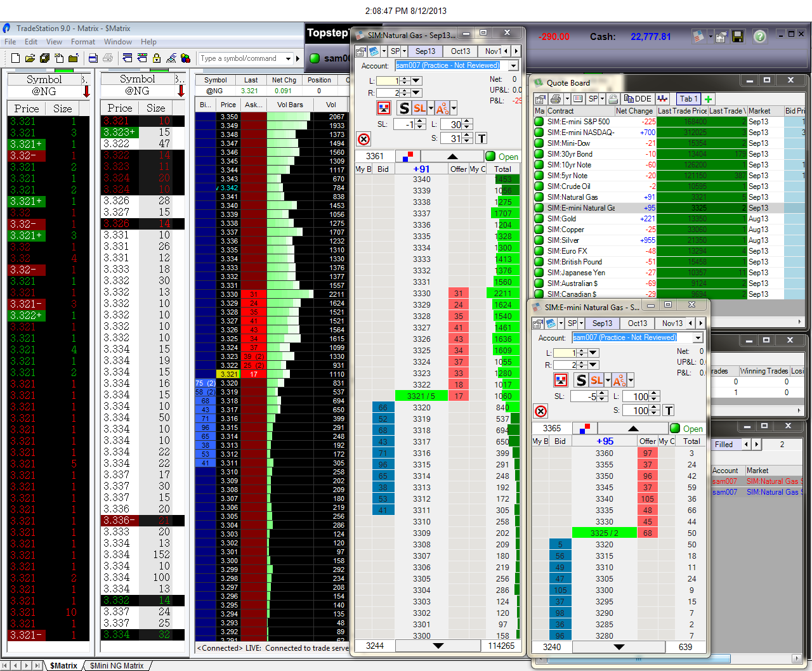Viewport: 812px width, 671px height.
Task: Click the orange A-C-O icon in the SIM:Natural Gas window
Action: pos(442,108)
